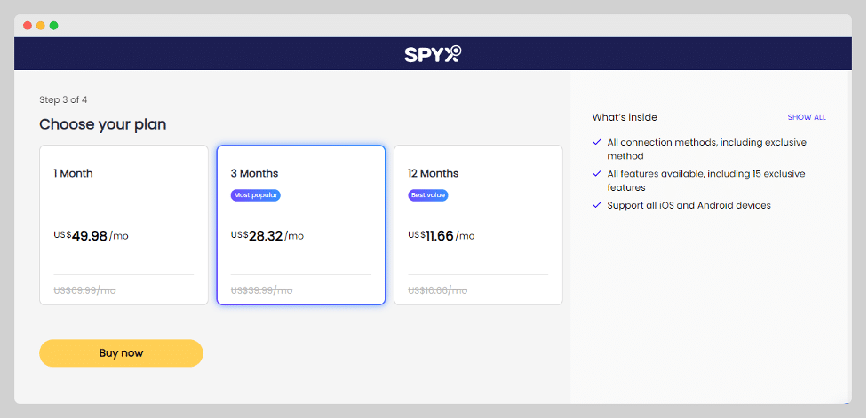The height and width of the screenshot is (419, 868).
Task: Click the US$11.66/mo price
Action: [442, 236]
